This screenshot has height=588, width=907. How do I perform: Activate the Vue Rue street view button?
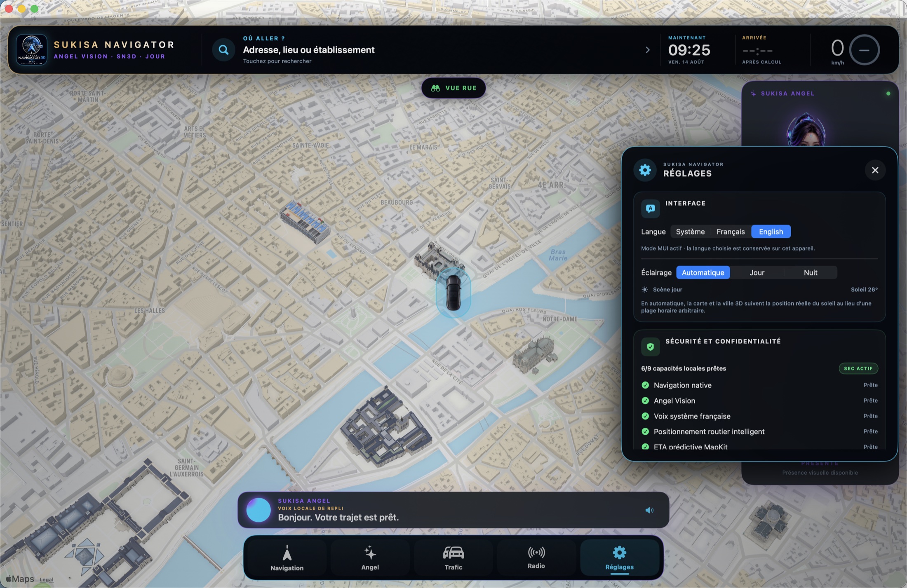pos(453,88)
